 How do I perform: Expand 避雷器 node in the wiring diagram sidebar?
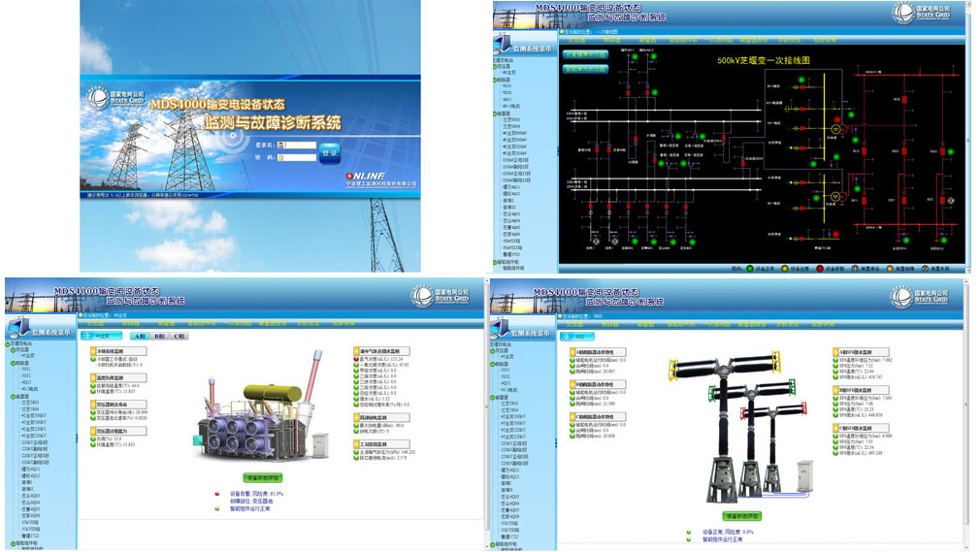pyautogui.click(x=497, y=113)
